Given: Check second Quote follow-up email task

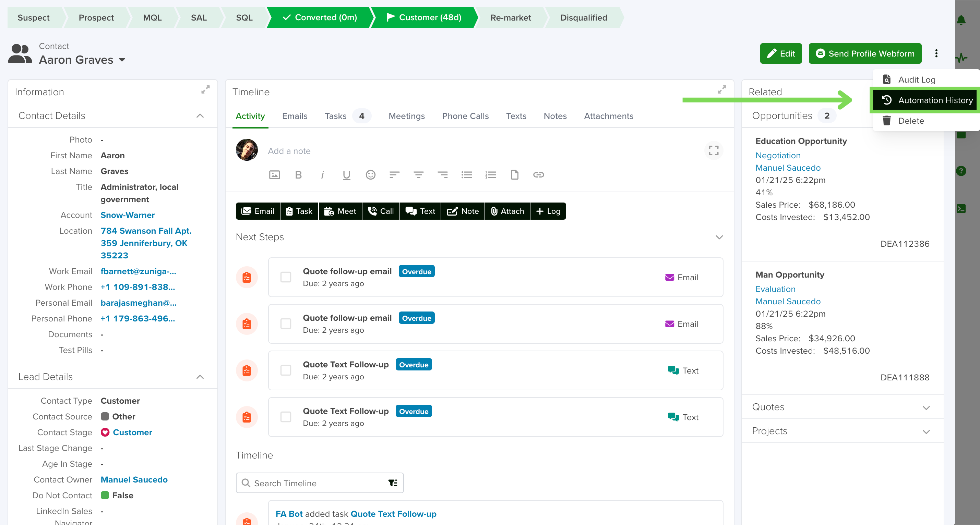Looking at the screenshot, I should [x=286, y=324].
